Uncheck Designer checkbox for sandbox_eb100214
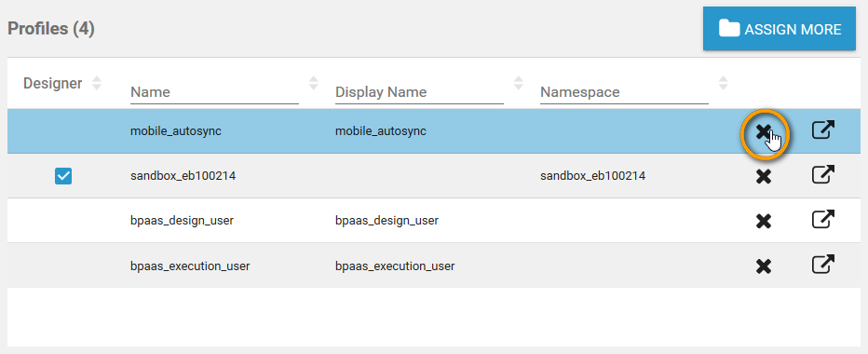Image resolution: width=868 pixels, height=354 pixels. point(63,177)
